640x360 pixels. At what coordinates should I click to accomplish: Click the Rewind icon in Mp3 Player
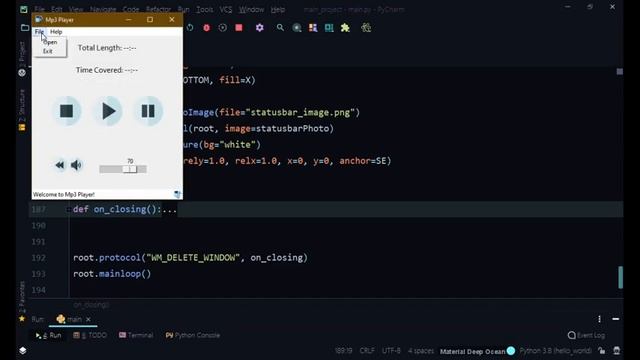pos(60,165)
